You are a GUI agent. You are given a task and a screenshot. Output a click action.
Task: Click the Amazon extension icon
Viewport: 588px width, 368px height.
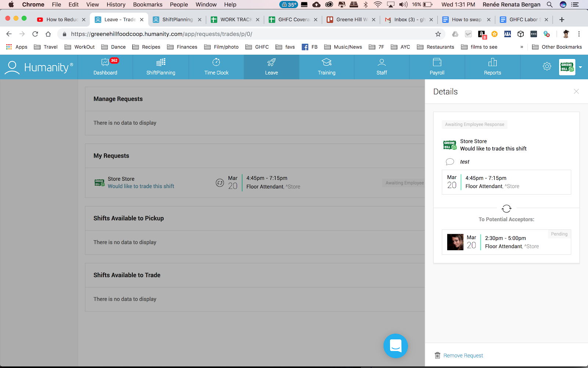[482, 34]
